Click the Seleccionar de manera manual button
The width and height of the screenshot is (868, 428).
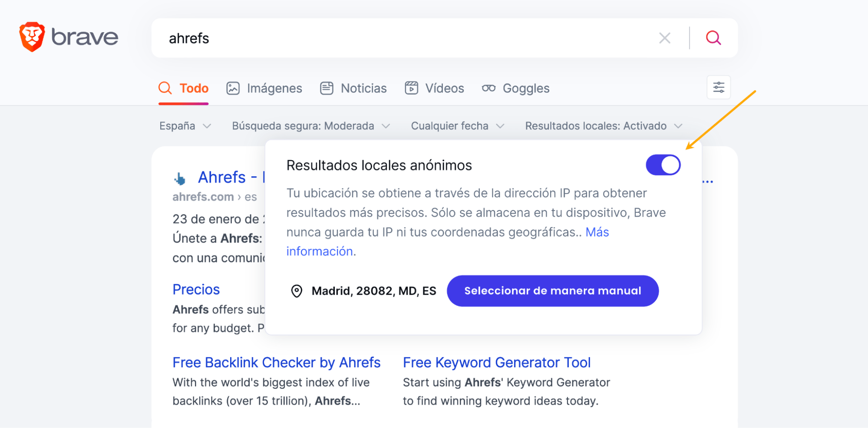point(552,291)
